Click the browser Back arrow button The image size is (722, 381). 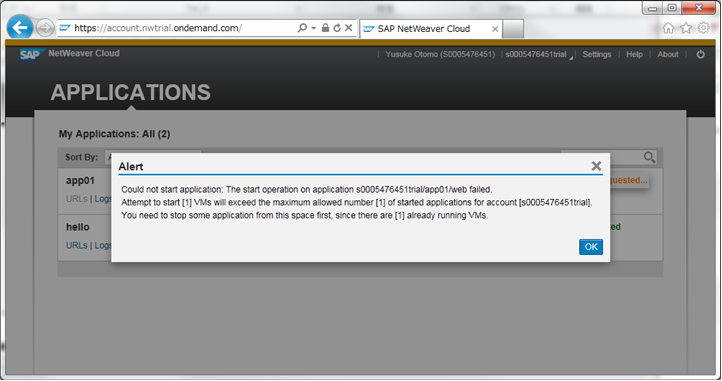tap(20, 28)
